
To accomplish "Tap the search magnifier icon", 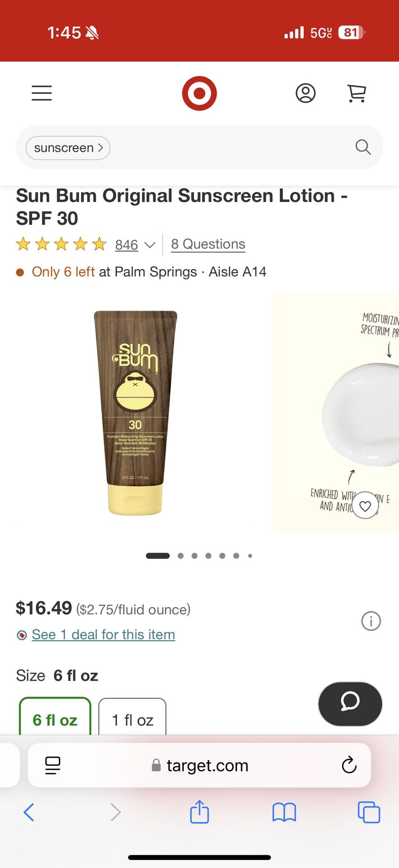I will coord(363,147).
